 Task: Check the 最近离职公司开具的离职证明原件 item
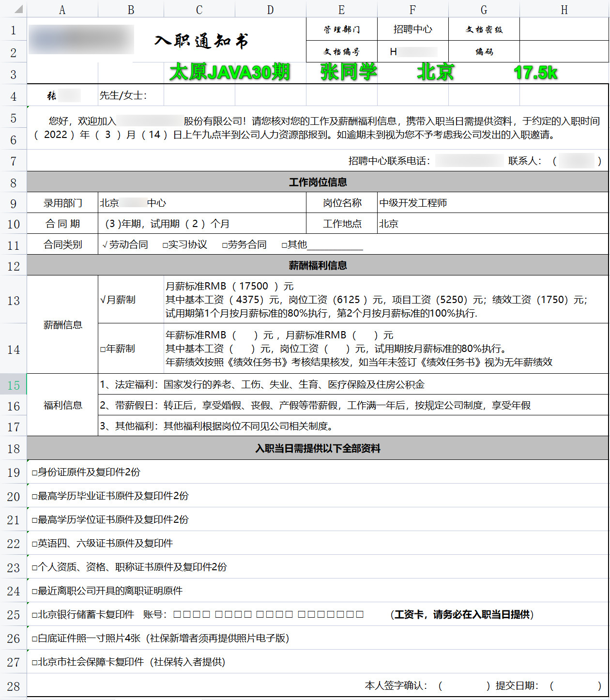point(34,591)
